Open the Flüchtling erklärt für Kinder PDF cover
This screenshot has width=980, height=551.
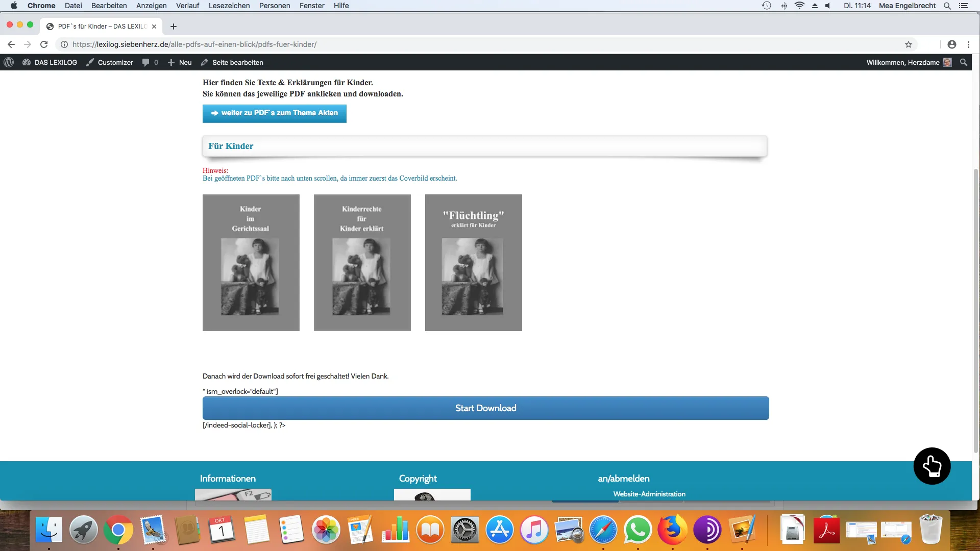(474, 263)
